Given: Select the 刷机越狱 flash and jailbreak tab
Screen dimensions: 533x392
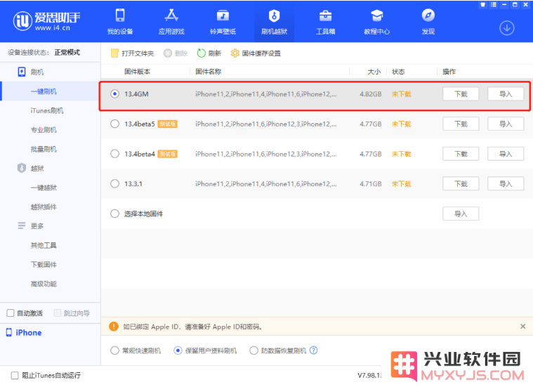Looking at the screenshot, I should click(274, 22).
